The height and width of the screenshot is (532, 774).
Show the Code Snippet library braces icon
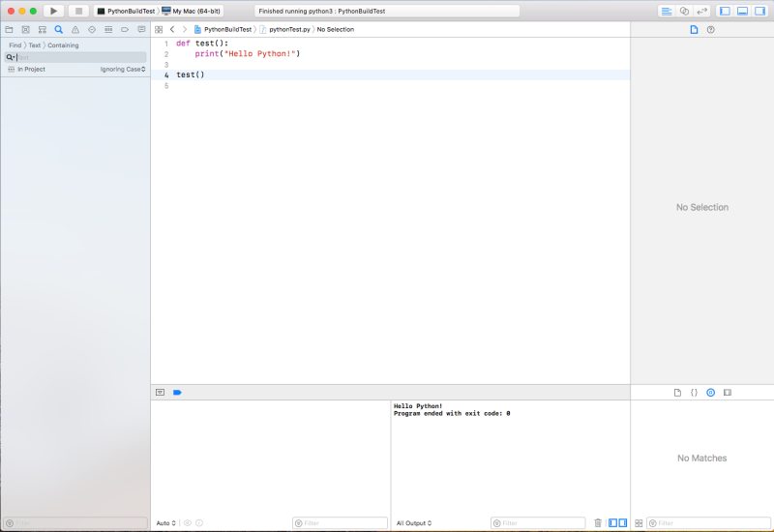pyautogui.click(x=694, y=393)
